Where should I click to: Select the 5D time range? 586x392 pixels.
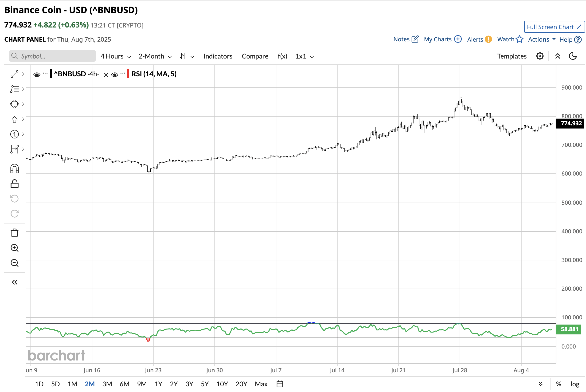click(55, 384)
